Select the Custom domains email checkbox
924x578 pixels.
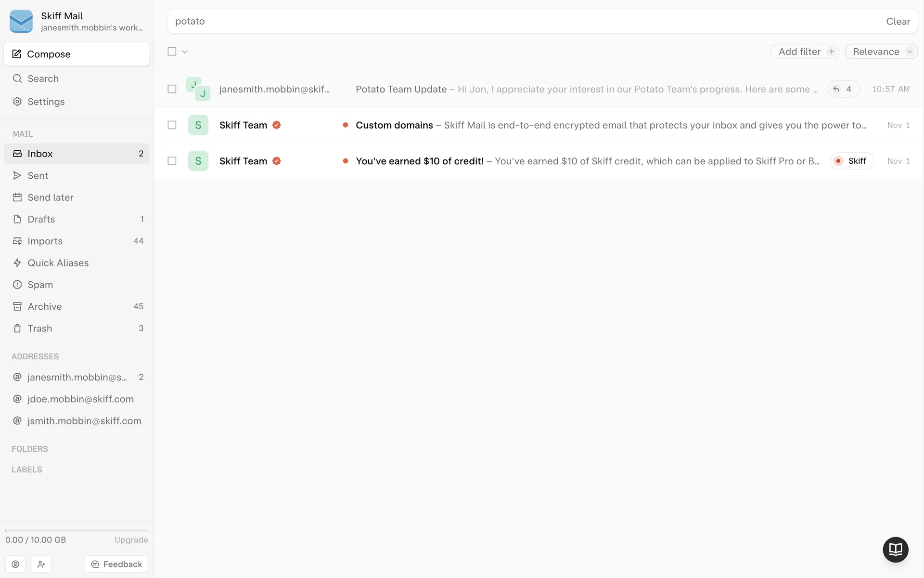tap(172, 125)
